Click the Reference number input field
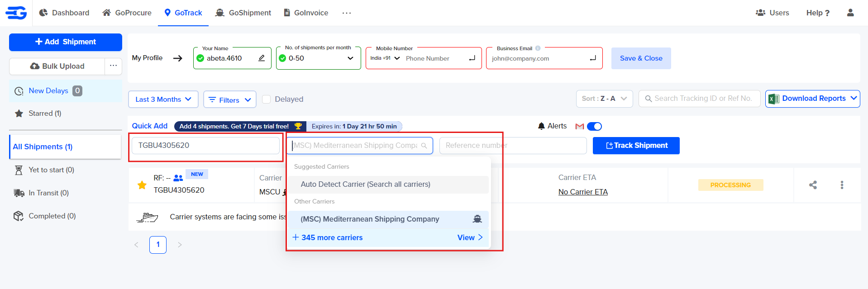The image size is (868, 289). click(x=513, y=146)
